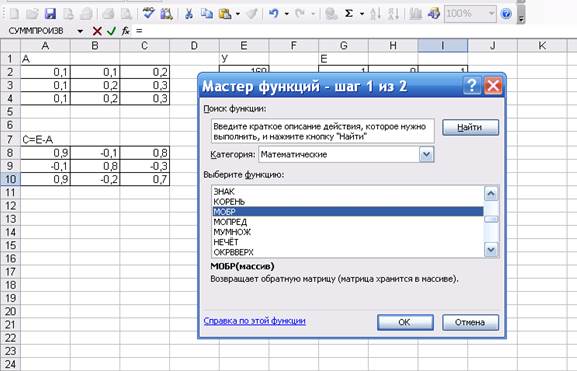Click the Format Painter brush icon
The height and width of the screenshot is (371, 577).
252,14
